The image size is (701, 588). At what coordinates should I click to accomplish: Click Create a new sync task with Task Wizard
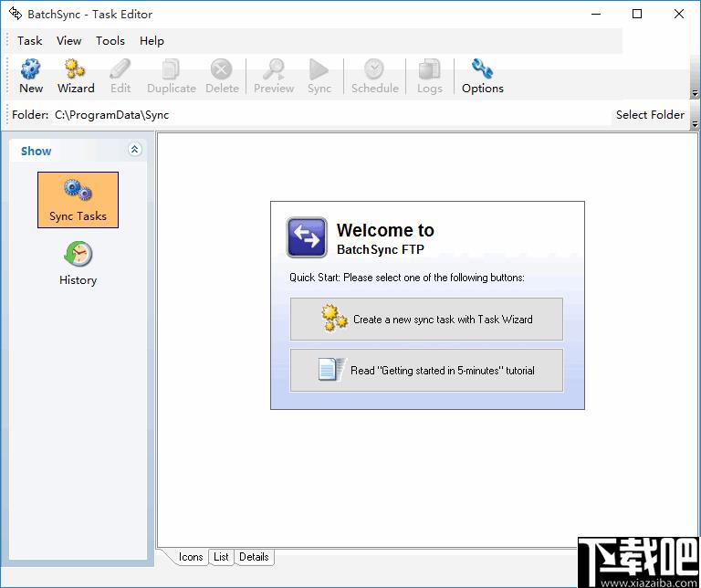click(426, 320)
